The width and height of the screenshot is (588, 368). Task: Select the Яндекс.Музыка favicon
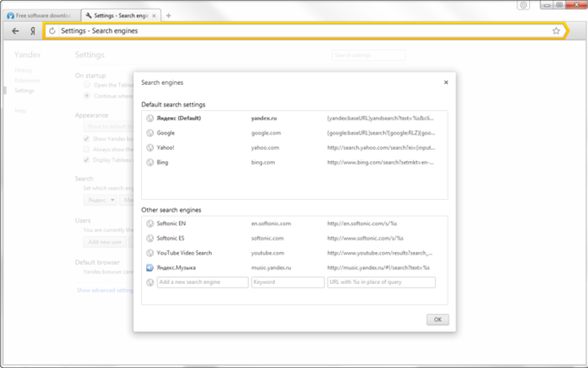click(x=150, y=268)
